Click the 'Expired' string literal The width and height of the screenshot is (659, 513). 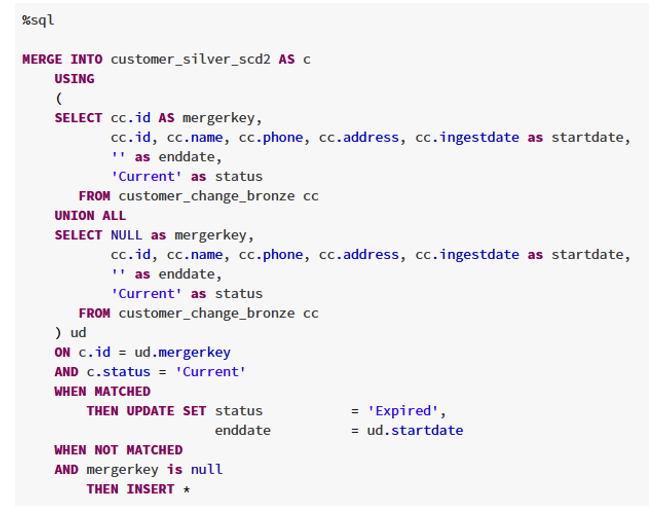coord(403,411)
